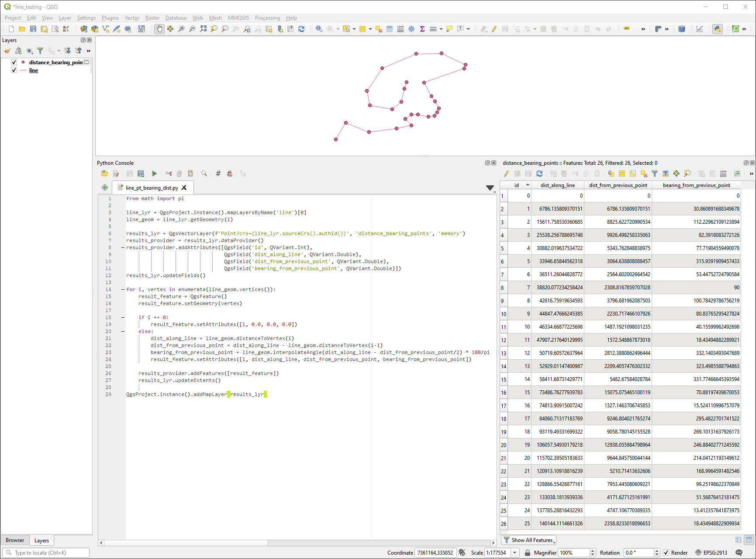Add a new editor tab

click(x=105, y=187)
